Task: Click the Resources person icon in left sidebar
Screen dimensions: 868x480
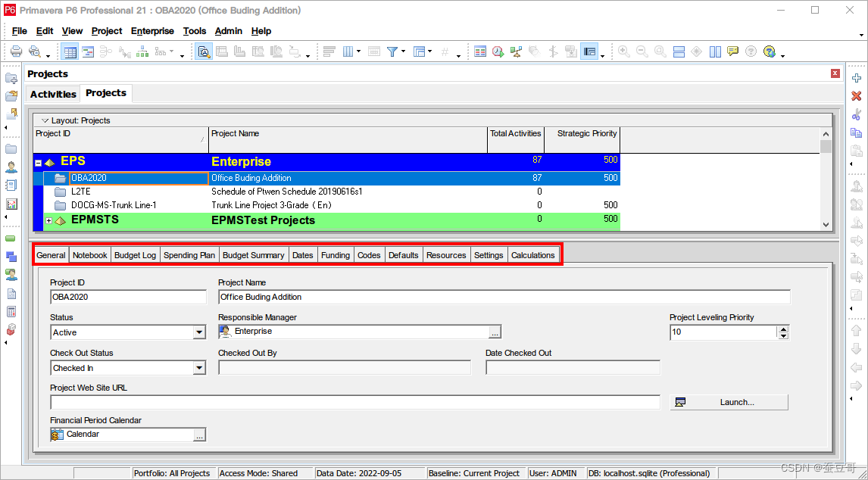Action: pyautogui.click(x=11, y=167)
